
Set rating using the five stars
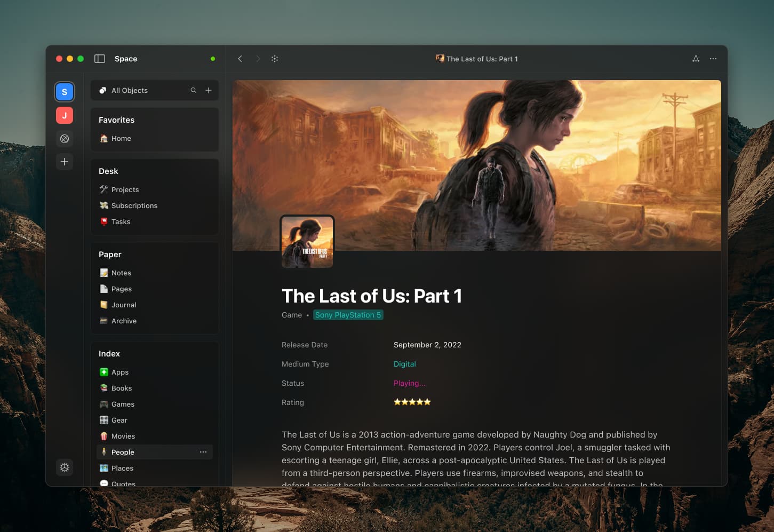[412, 402]
